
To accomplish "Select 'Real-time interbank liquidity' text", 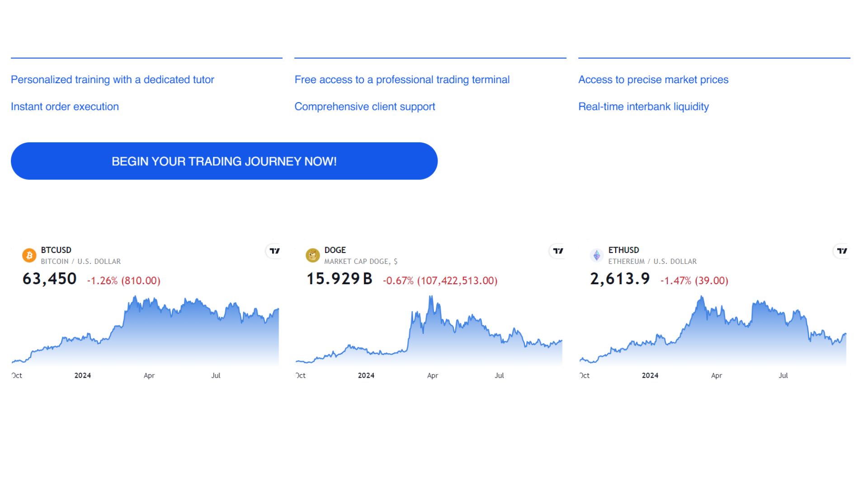I will point(644,107).
